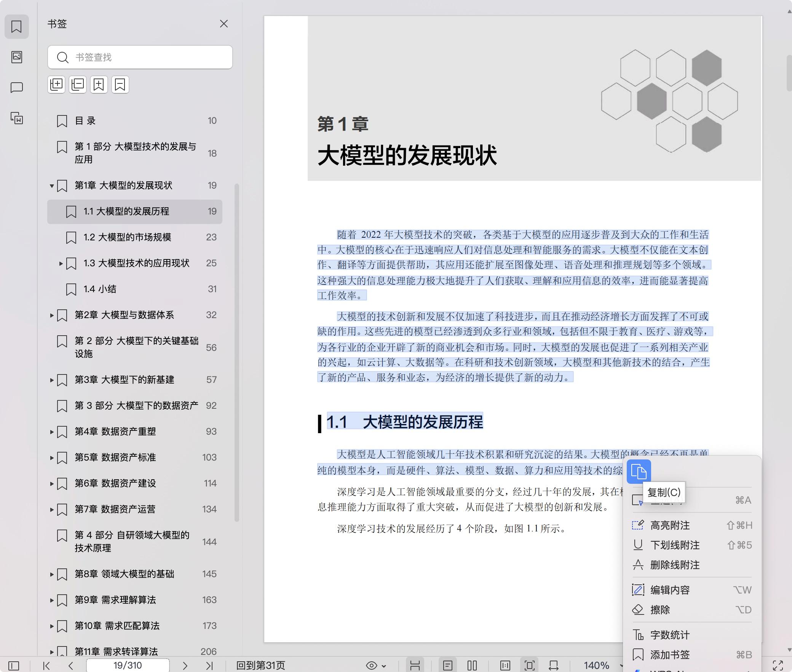Select the collapse-all bookmarks icon
This screenshot has width=792, height=672.
(x=78, y=85)
